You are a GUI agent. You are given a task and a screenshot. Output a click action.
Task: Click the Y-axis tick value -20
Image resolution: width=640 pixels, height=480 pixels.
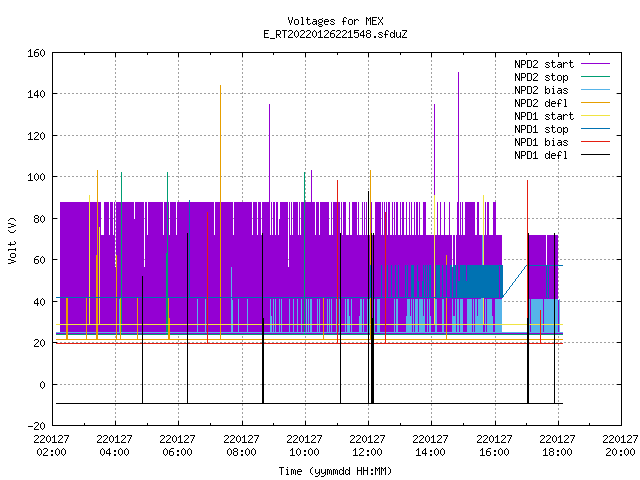click(x=36, y=426)
